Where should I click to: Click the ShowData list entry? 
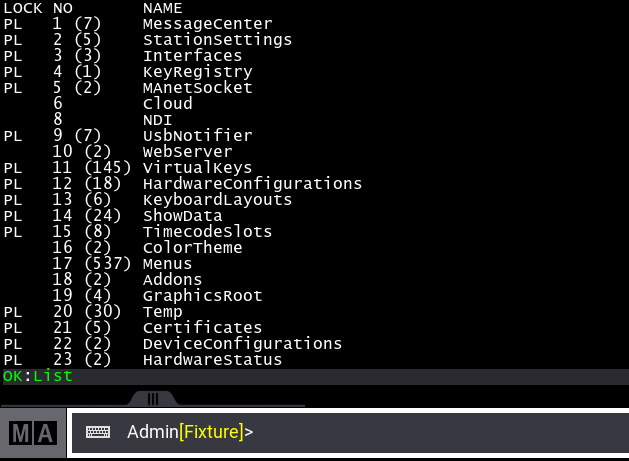pos(182,216)
